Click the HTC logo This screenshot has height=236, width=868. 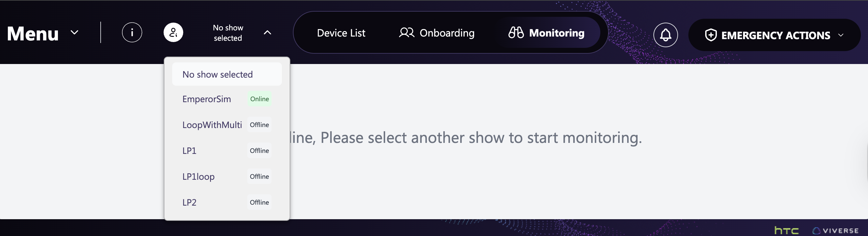pyautogui.click(x=786, y=230)
